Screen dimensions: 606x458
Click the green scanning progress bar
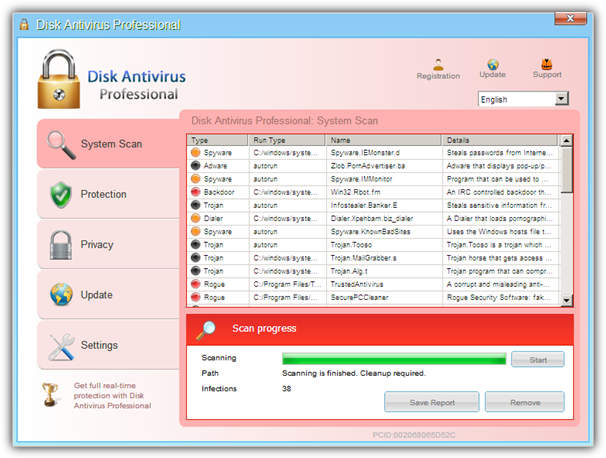pos(393,358)
